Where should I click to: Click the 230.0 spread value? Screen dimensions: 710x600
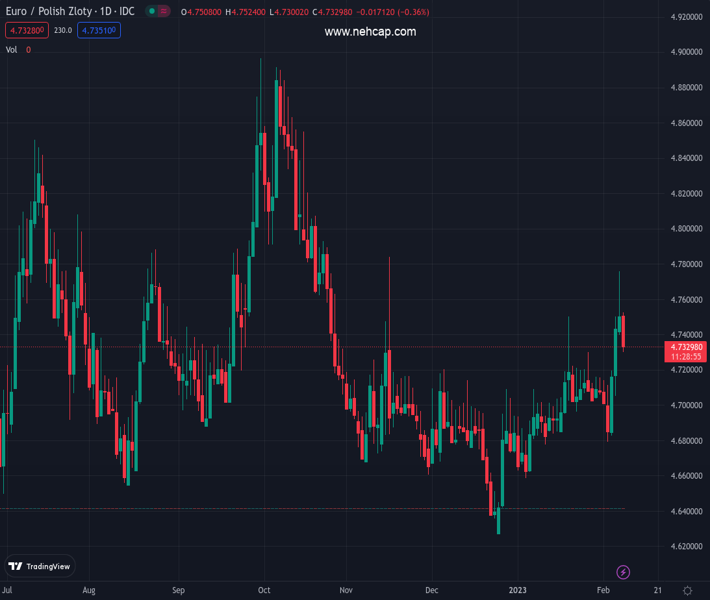(63, 30)
